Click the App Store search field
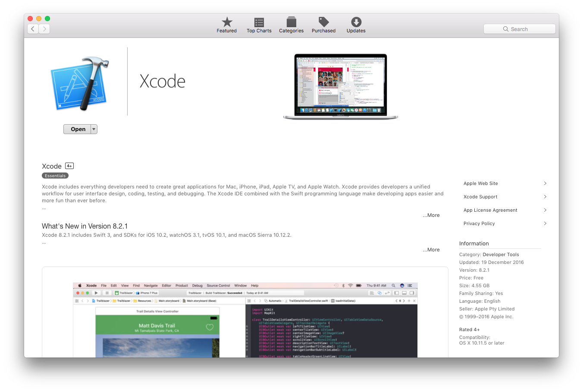Screen dimensions: 583x392 tap(520, 29)
